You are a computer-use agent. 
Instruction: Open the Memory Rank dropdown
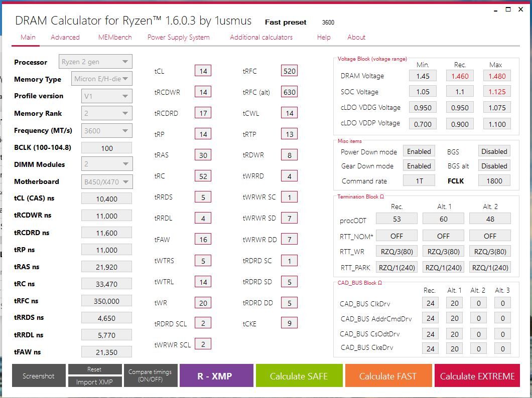(x=106, y=113)
